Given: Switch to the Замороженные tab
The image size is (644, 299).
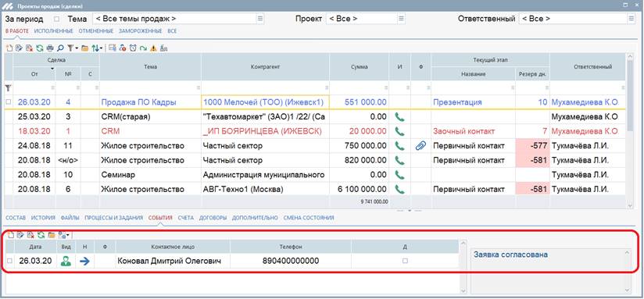Looking at the screenshot, I should coord(140,31).
